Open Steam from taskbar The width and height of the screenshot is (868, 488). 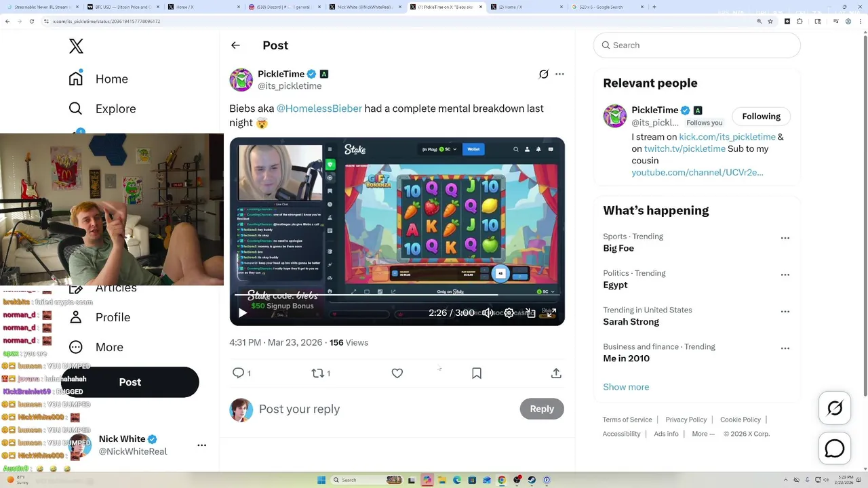532,480
